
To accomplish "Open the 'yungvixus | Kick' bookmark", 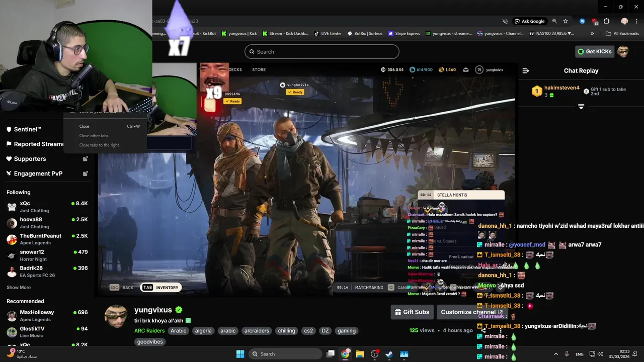I will coord(239,34).
